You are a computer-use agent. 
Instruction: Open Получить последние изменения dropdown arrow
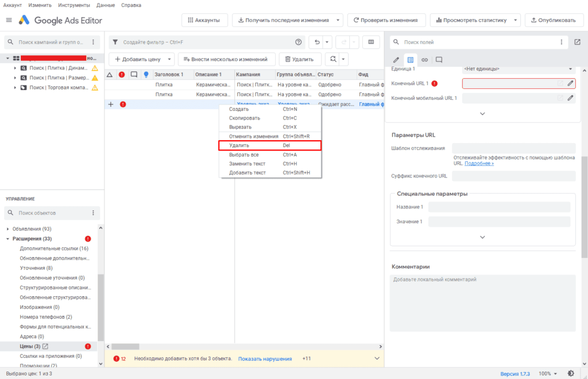tap(338, 20)
